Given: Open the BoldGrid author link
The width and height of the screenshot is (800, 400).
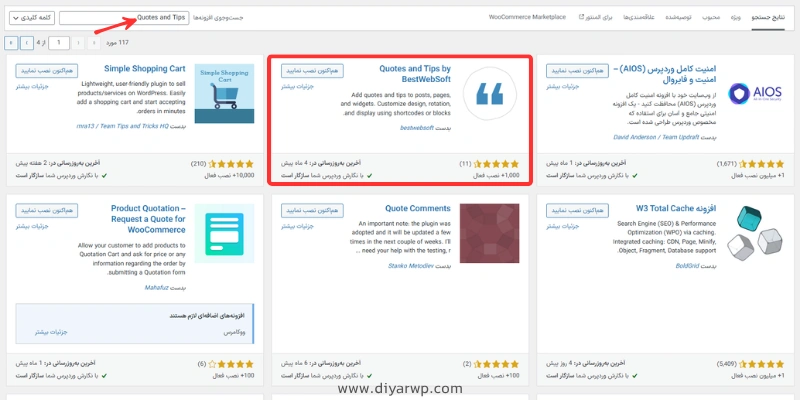Looking at the screenshot, I should pyautogui.click(x=686, y=266).
